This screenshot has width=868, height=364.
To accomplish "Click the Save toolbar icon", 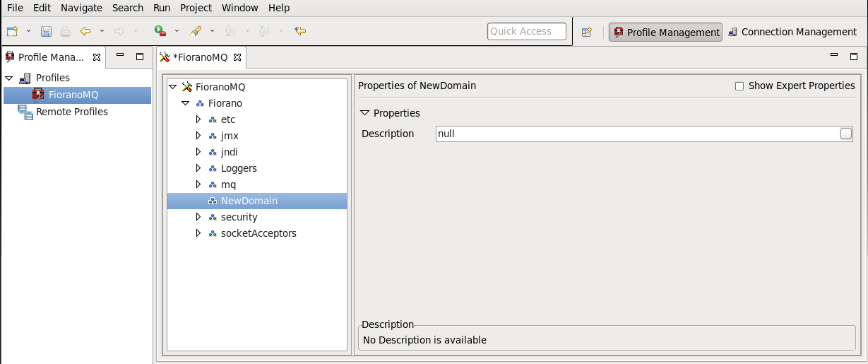I will point(46,31).
